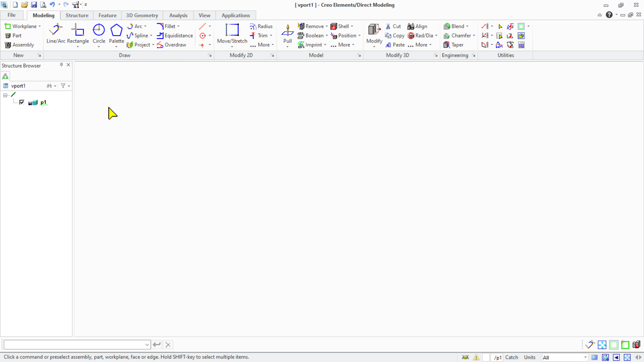Toggle the Catch setting in status bar
This screenshot has width=644, height=362.
512,357
